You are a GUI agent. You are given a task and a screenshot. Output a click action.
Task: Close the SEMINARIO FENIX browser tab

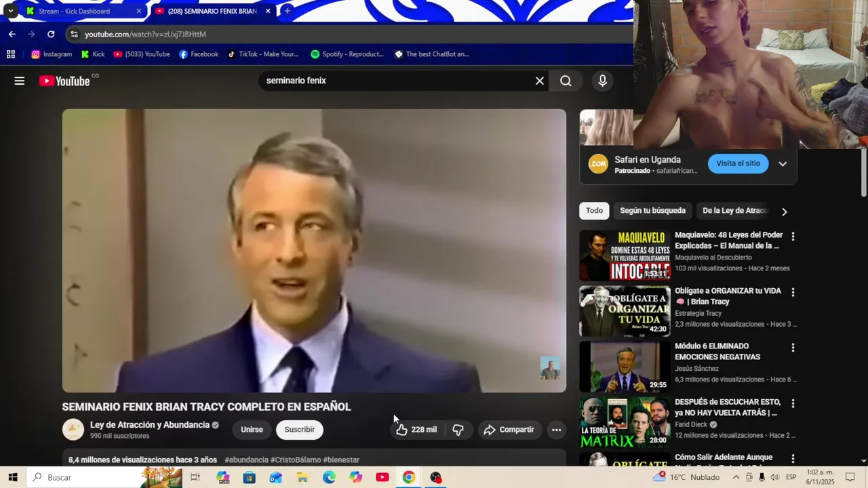coord(268,11)
